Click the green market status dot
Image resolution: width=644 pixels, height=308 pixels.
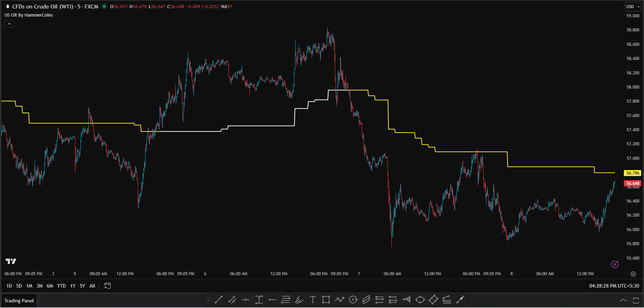point(104,6)
